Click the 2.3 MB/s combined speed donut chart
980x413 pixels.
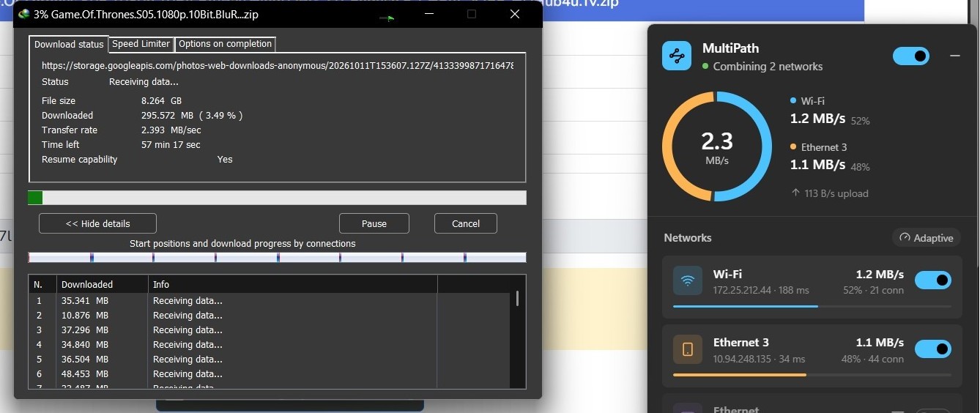click(x=716, y=146)
